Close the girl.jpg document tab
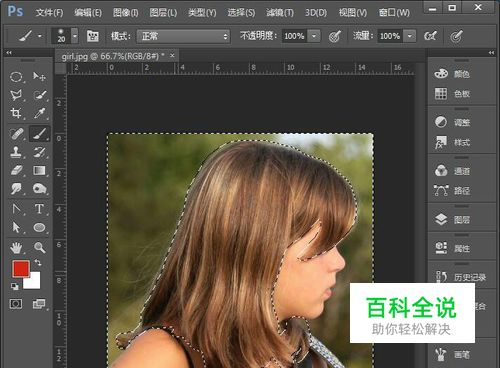This screenshot has width=500, height=368. coord(172,56)
